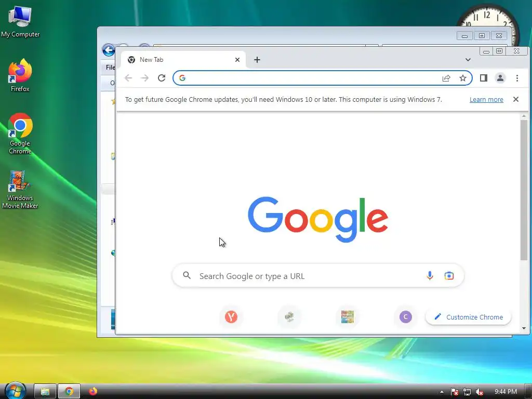Image resolution: width=532 pixels, height=399 pixels.
Task: Open the Chrome three-dot menu
Action: [x=517, y=78]
